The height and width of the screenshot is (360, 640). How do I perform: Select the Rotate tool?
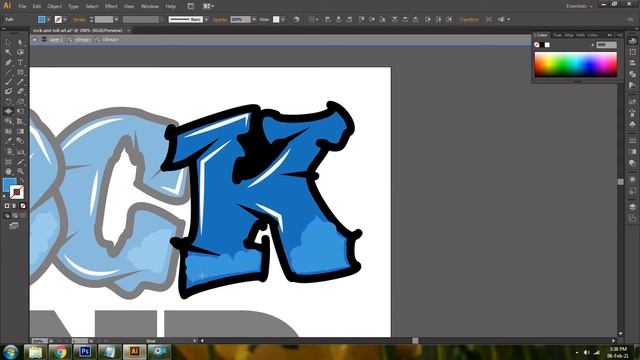coord(8,102)
